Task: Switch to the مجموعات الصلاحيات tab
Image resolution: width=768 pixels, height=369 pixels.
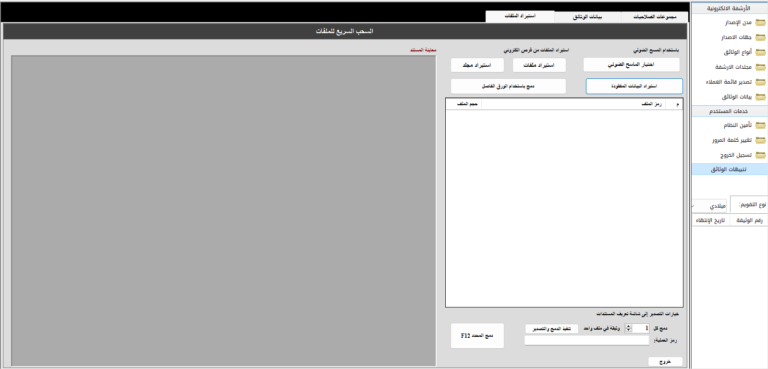Action: (x=655, y=17)
